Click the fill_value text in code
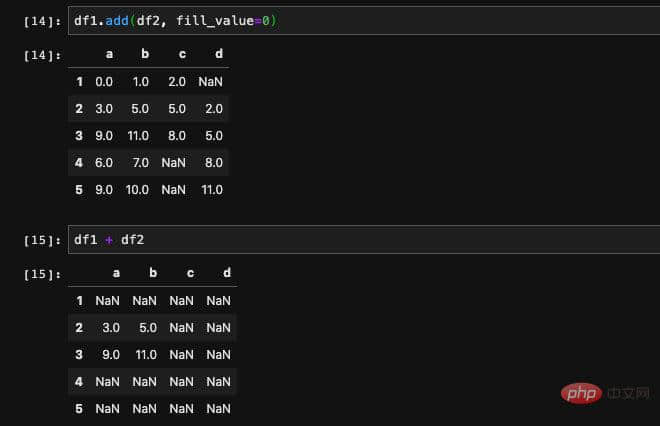The width and height of the screenshot is (660, 426). click(x=215, y=21)
